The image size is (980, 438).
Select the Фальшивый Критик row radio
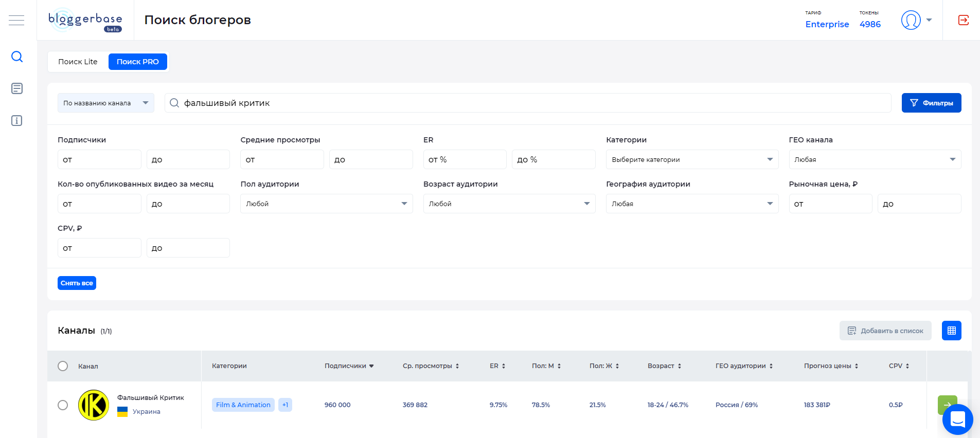(63, 405)
